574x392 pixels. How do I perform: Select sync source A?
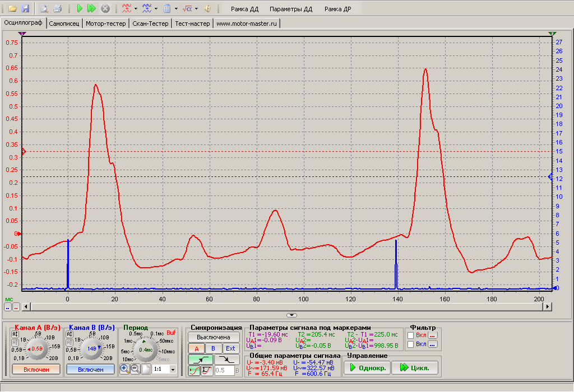pos(196,348)
